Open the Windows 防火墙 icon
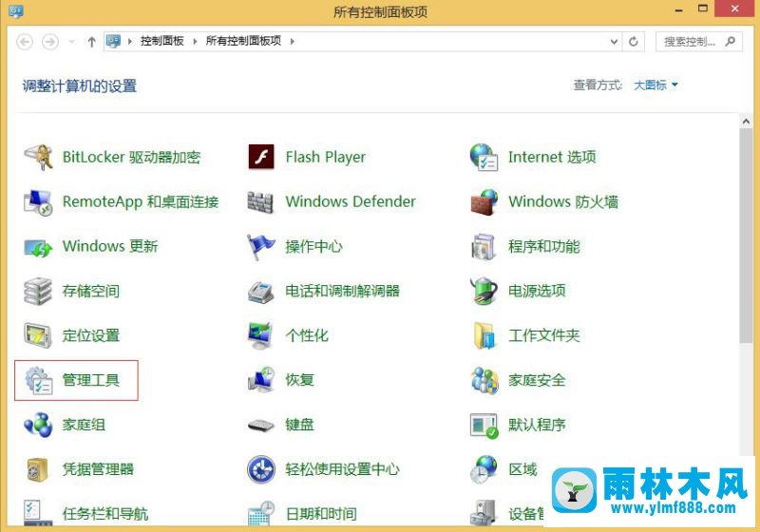The image size is (760, 532). (x=484, y=201)
